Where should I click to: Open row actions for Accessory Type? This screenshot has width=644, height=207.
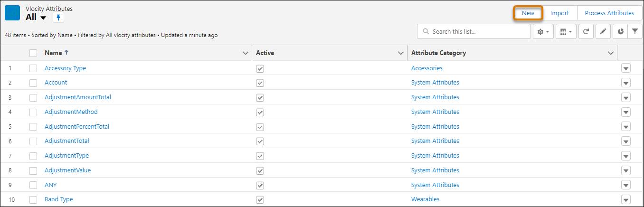(626, 68)
